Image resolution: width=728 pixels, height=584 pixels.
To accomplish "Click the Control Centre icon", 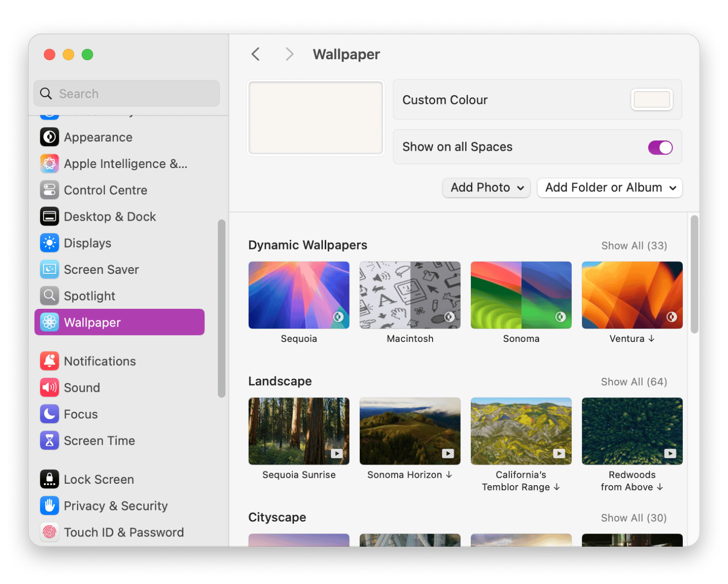I will coord(49,190).
